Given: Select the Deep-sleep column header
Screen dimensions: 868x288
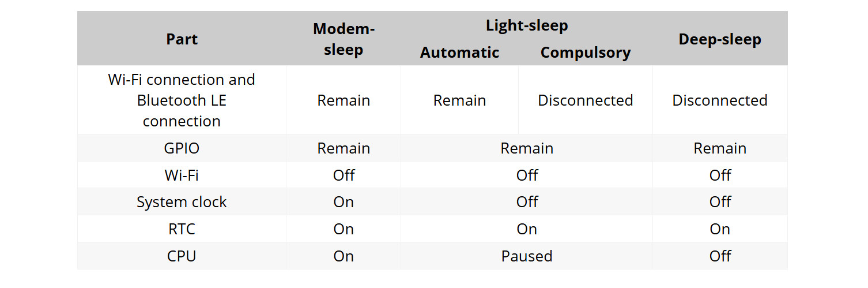Looking at the screenshot, I should (720, 39).
